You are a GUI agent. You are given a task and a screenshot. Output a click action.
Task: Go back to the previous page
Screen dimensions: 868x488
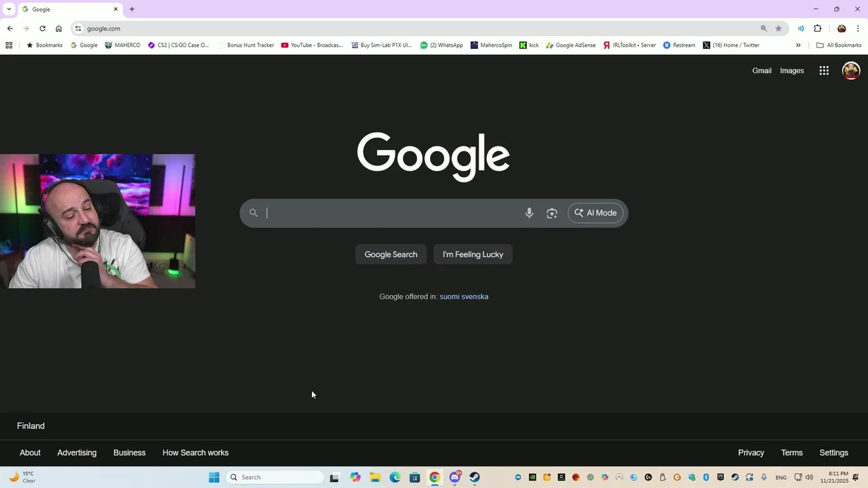coord(9,28)
